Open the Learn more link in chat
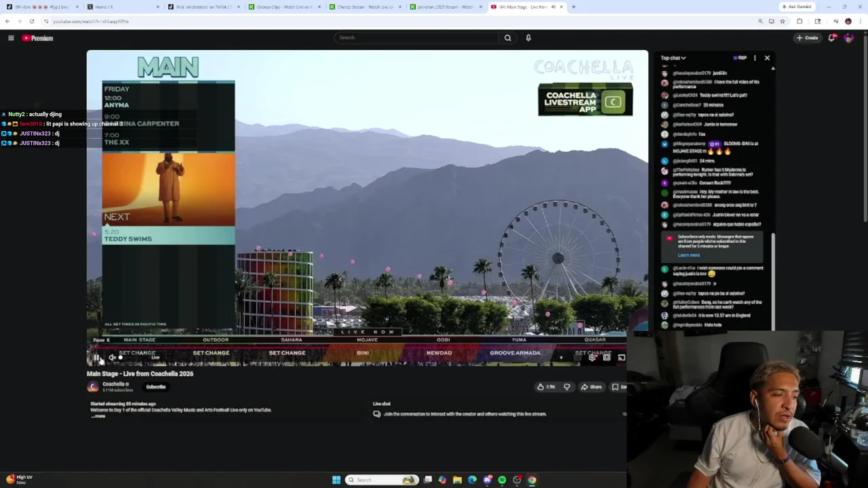 tap(688, 255)
